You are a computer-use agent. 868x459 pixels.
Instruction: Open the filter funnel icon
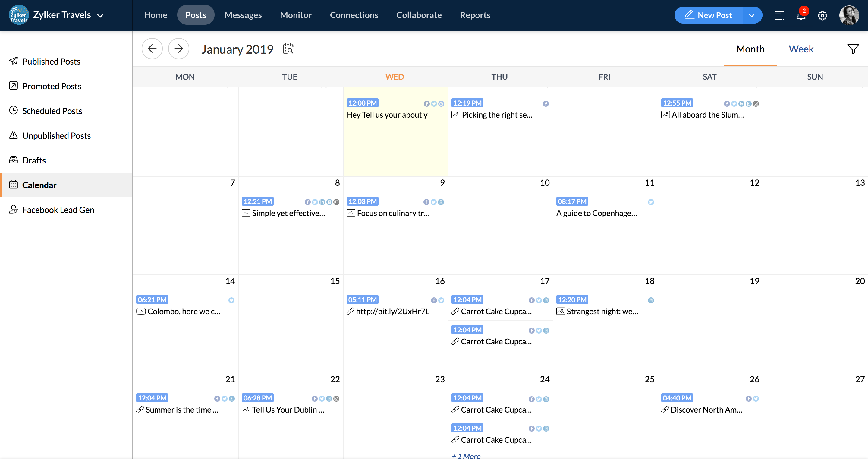[853, 49]
